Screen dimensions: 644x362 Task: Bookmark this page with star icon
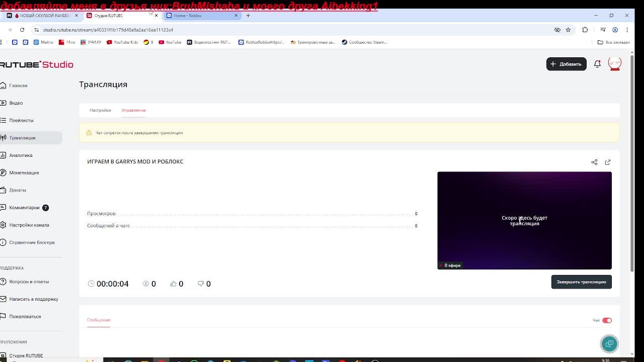(568, 30)
